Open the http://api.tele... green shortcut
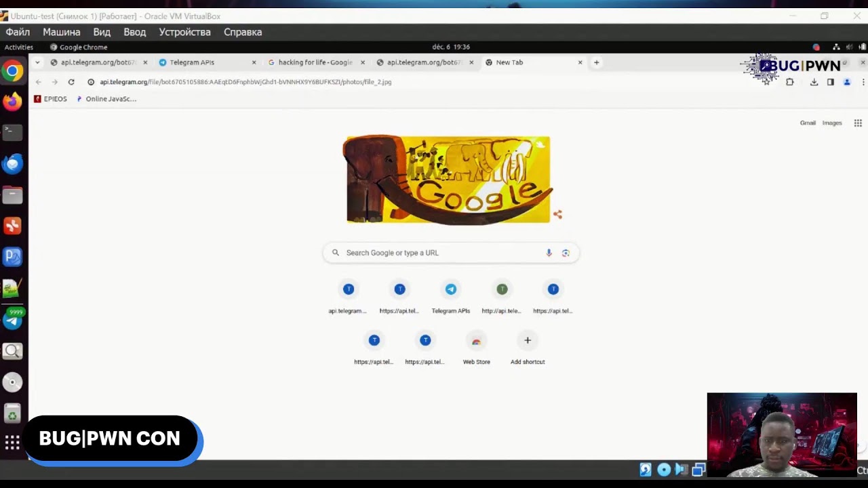 (502, 297)
